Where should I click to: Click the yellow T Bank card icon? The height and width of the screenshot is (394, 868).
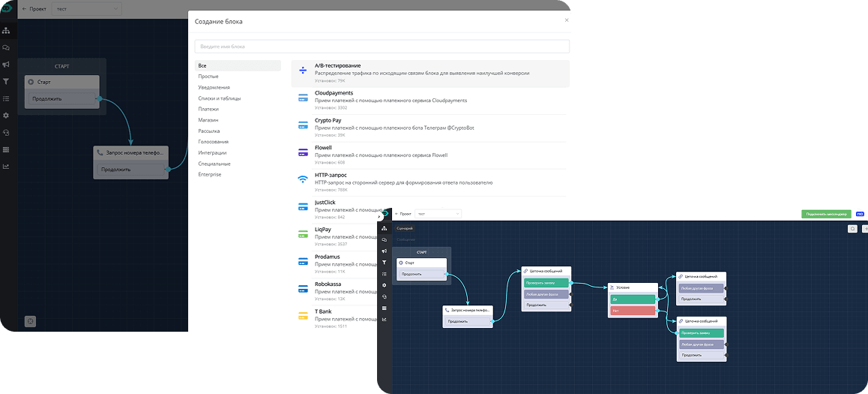point(303,314)
